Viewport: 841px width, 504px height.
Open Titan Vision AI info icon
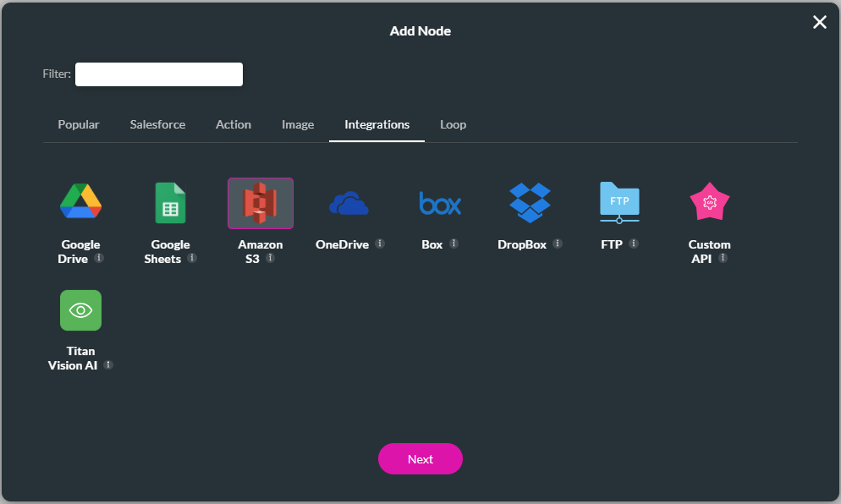[x=107, y=366]
